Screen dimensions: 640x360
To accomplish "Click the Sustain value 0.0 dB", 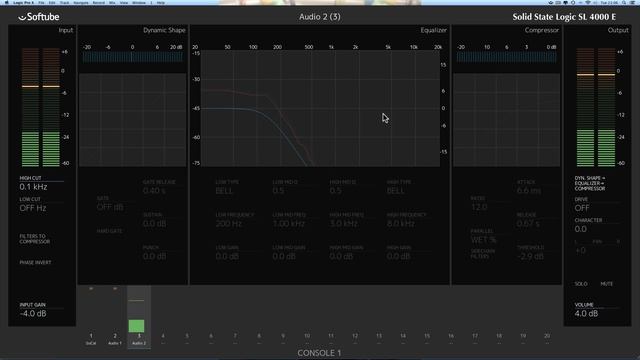I will [x=154, y=224].
